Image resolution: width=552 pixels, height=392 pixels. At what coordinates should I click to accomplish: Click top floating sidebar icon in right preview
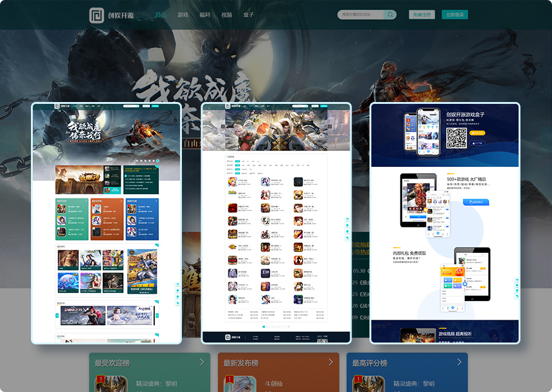coord(517,281)
